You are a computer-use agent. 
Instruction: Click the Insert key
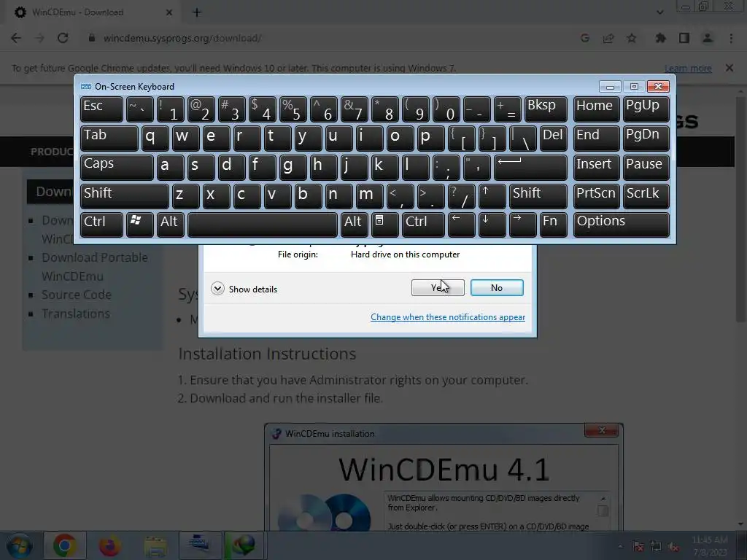click(596, 167)
